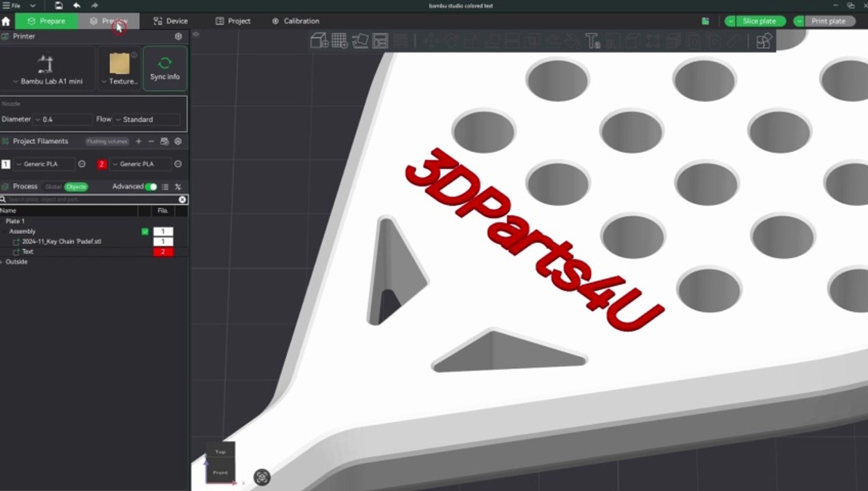Click the Assembly view icon
This screenshot has height=491, width=868.
click(764, 41)
